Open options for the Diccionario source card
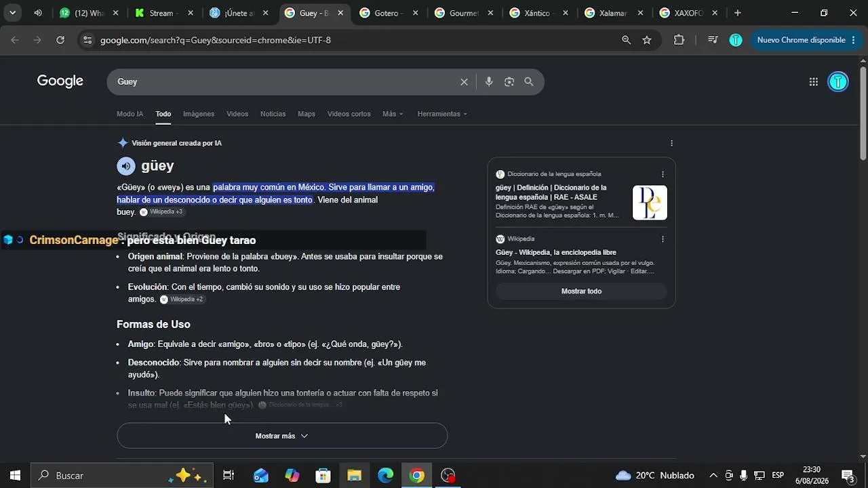 pyautogui.click(x=663, y=174)
